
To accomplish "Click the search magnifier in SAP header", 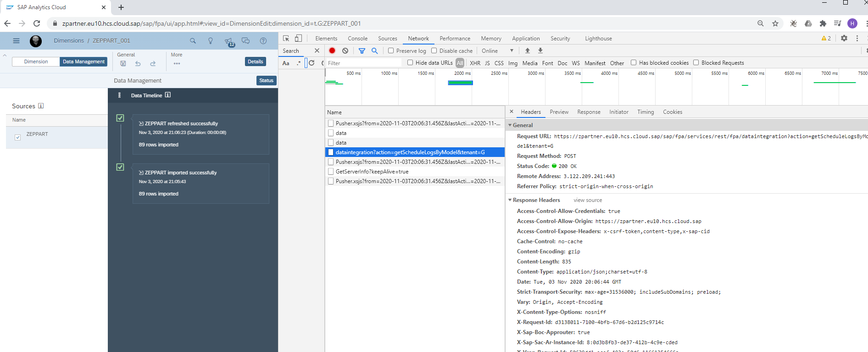I will (x=193, y=41).
